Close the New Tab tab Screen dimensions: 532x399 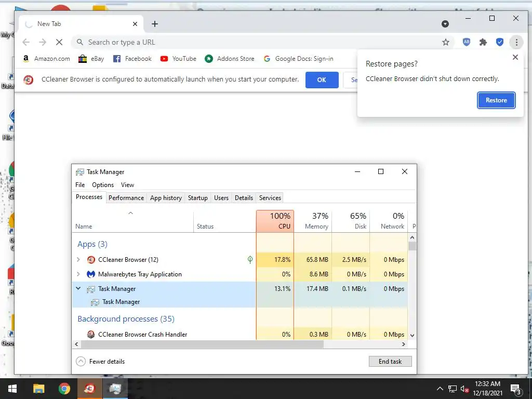(135, 24)
